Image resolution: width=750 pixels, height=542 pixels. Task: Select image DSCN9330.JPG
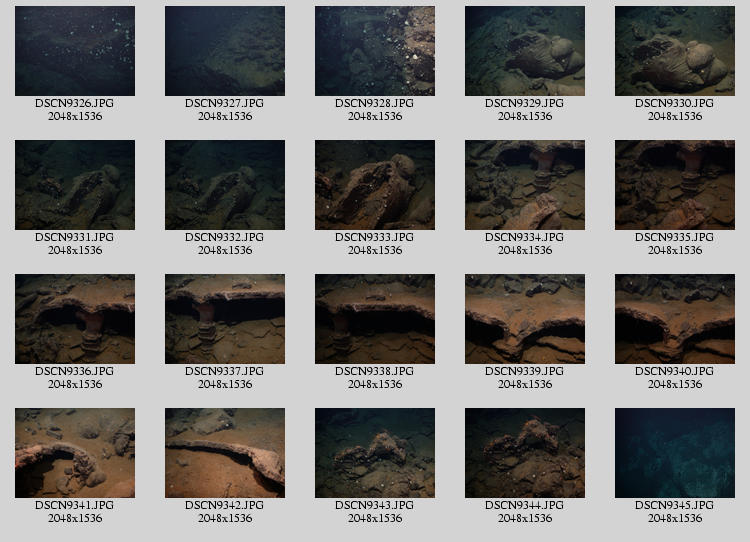[x=675, y=51]
